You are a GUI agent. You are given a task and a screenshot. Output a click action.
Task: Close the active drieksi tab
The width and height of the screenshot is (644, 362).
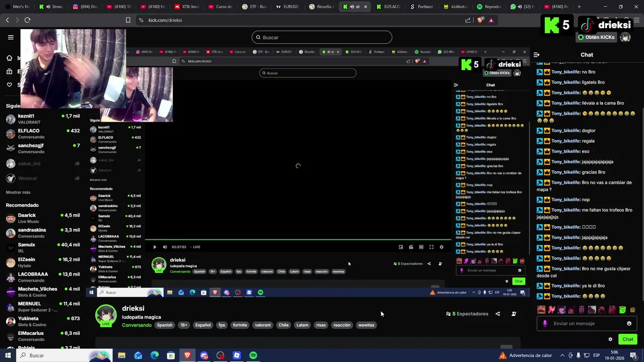[365, 7]
